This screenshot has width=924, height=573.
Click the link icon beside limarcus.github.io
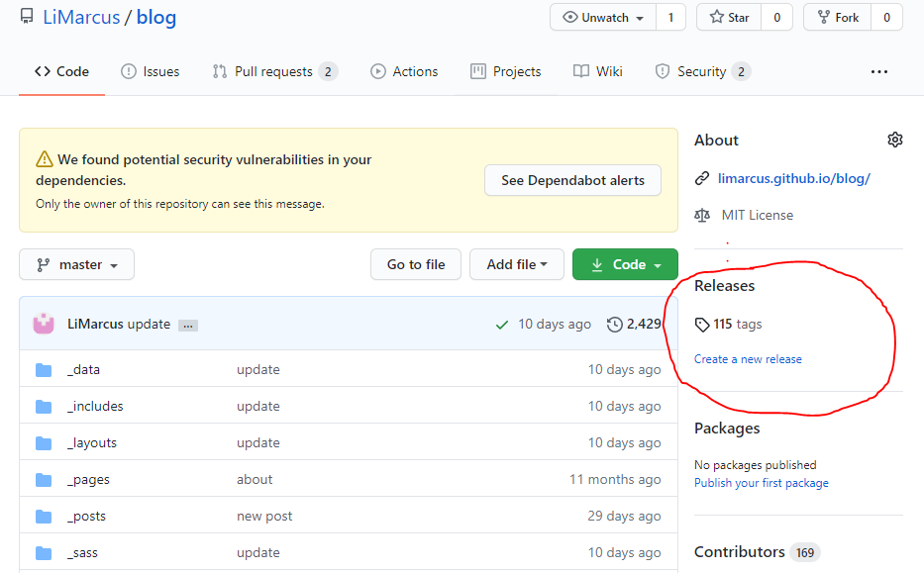point(702,178)
